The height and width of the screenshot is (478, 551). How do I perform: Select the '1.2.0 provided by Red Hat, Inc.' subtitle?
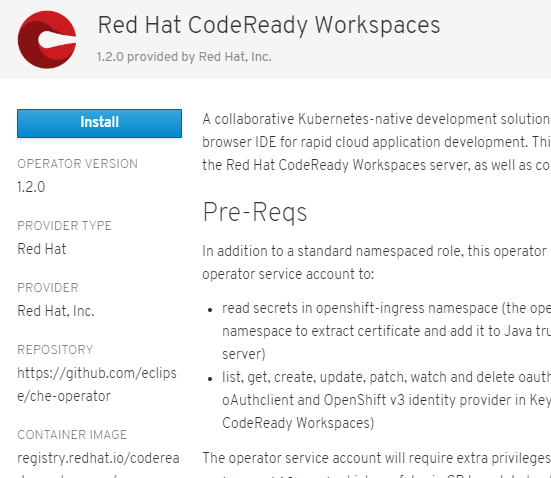point(184,57)
